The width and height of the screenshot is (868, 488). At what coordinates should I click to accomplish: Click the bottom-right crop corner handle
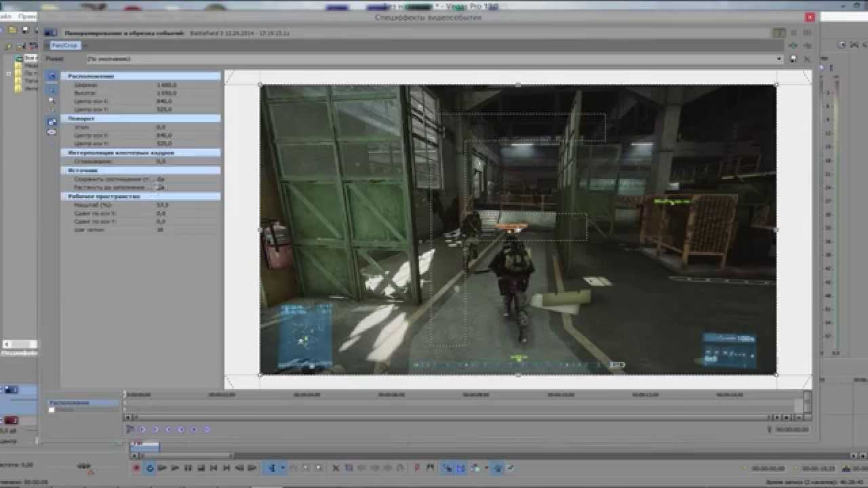[776, 374]
